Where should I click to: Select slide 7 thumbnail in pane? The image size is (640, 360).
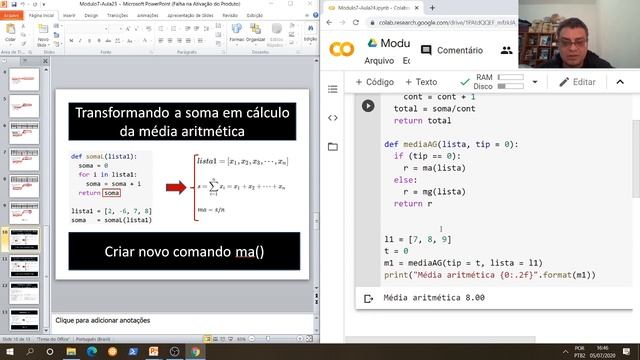point(24,160)
